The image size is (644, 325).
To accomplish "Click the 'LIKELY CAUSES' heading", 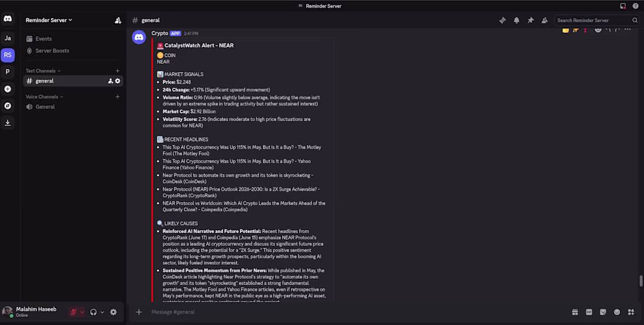I will coord(181,224).
